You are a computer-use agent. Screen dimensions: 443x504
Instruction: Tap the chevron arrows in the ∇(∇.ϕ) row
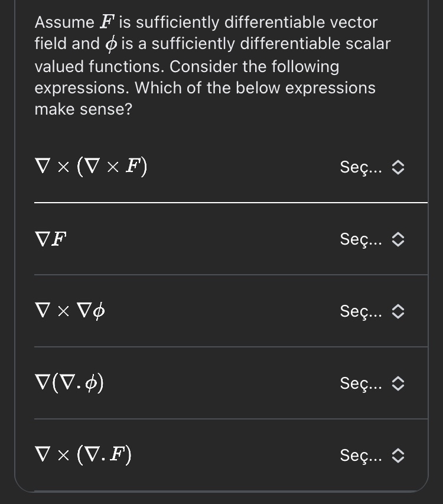pyautogui.click(x=399, y=383)
